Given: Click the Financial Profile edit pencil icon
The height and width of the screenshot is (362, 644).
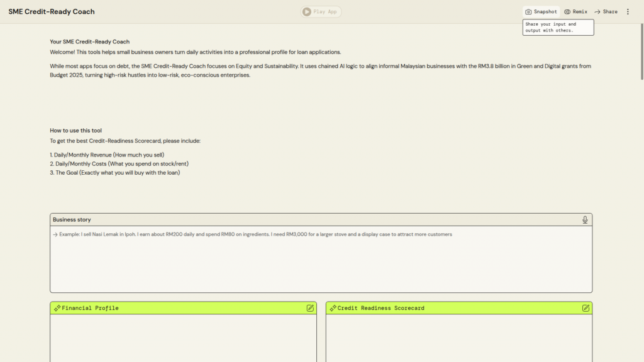Looking at the screenshot, I should [x=310, y=308].
